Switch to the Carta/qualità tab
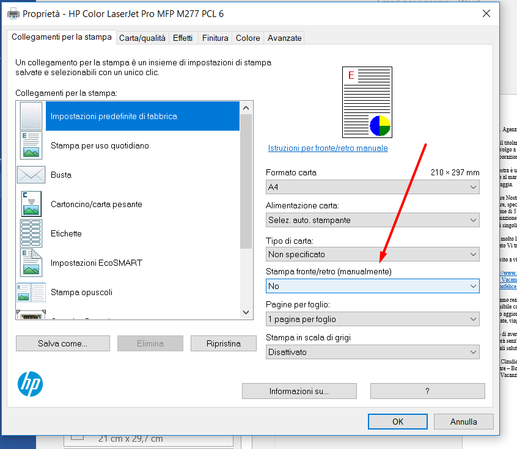Viewport: 517px width, 449px height. (142, 38)
